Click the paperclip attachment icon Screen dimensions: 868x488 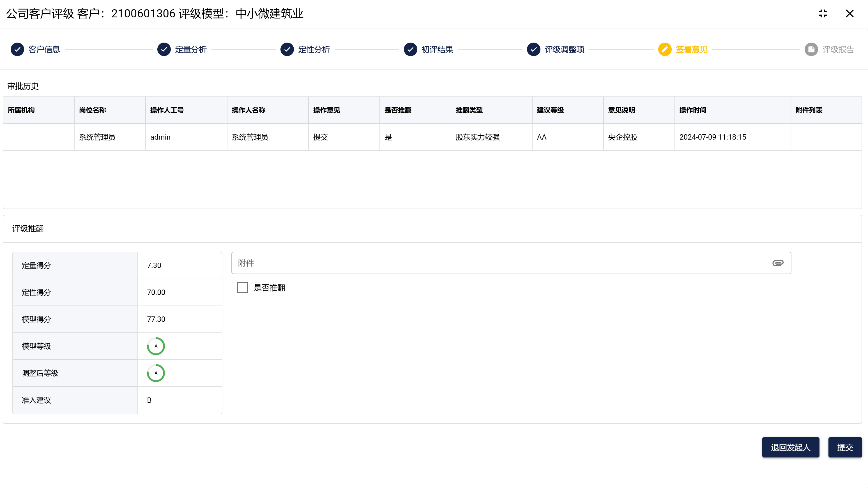778,263
